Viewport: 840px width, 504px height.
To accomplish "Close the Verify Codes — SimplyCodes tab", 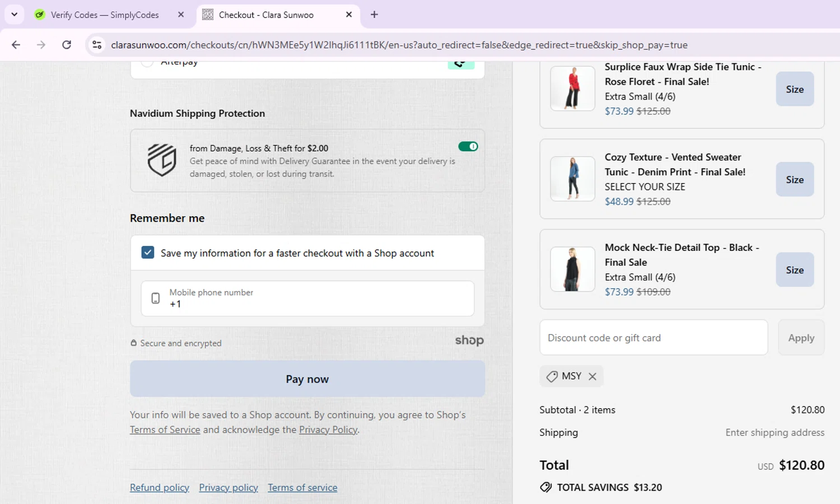I will tap(181, 15).
